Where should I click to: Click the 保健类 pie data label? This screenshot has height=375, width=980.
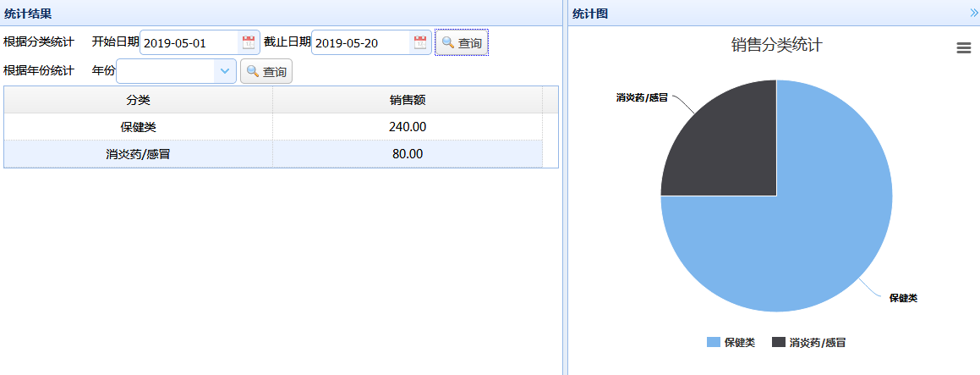(903, 298)
